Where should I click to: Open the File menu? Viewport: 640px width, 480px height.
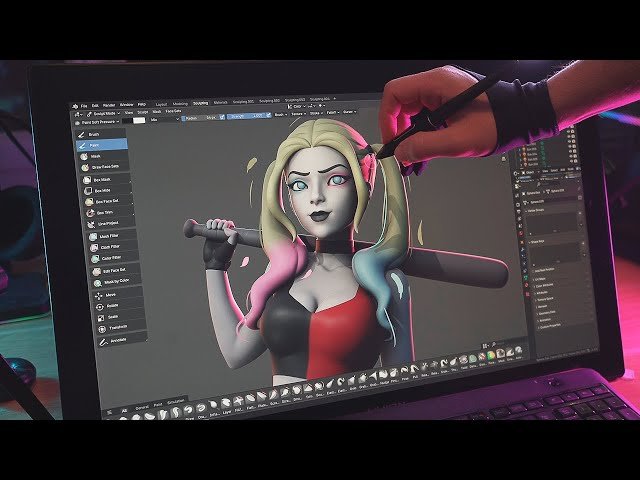[84, 106]
